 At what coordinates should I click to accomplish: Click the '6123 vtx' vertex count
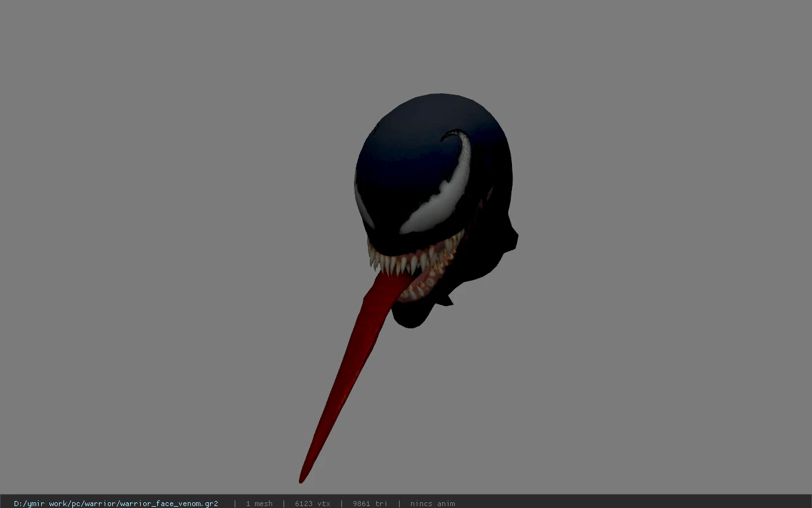[x=313, y=504]
